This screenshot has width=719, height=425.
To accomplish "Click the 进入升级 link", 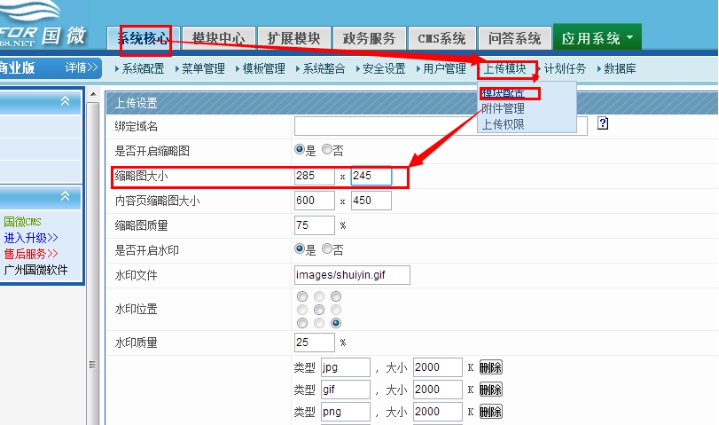I will [31, 238].
